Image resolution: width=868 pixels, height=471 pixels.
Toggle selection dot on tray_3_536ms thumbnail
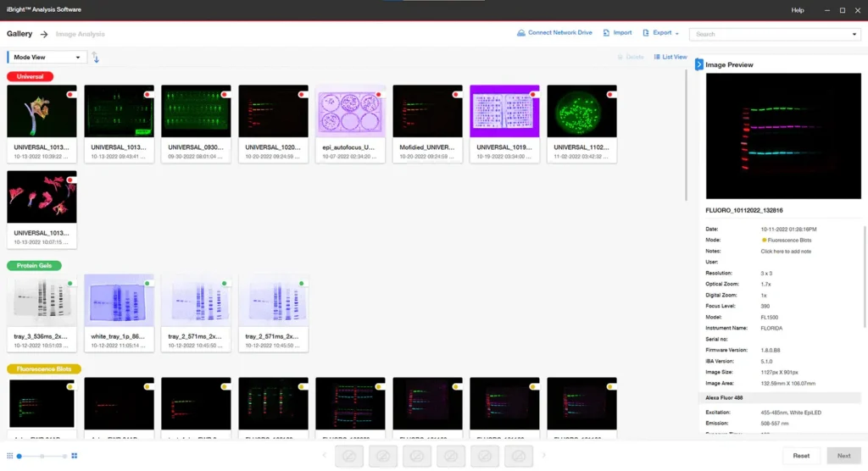(x=70, y=284)
